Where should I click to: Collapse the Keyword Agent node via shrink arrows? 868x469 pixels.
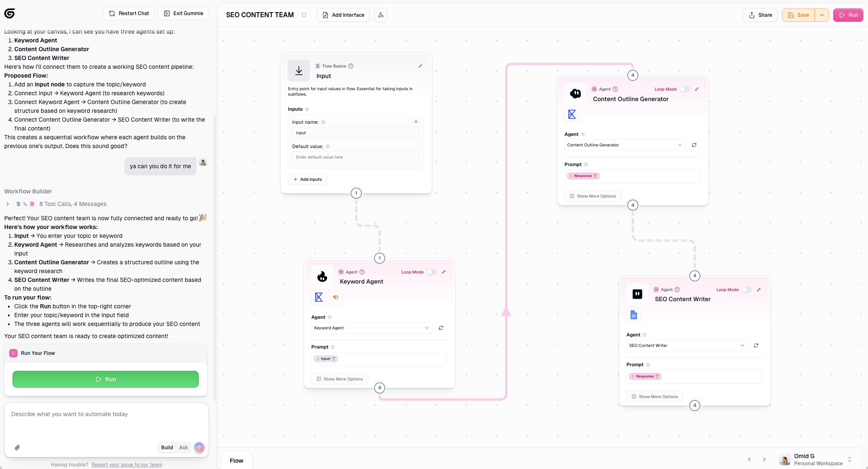[x=444, y=272]
